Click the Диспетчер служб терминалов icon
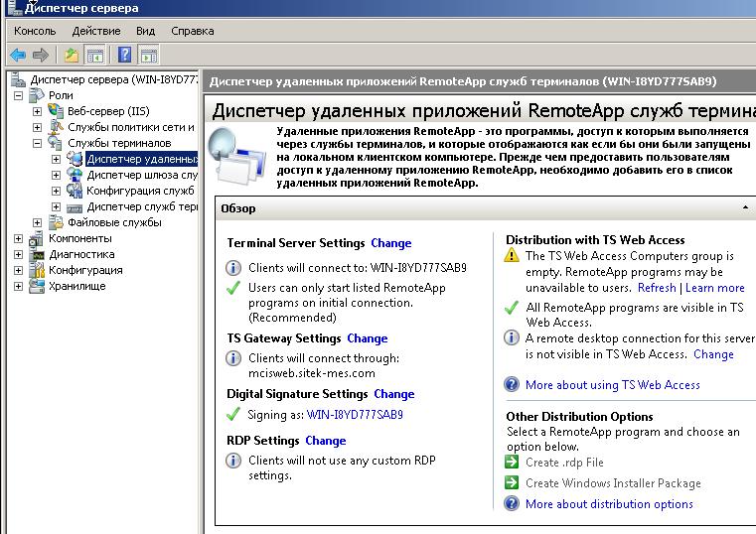The width and height of the screenshot is (756, 534). [x=75, y=207]
